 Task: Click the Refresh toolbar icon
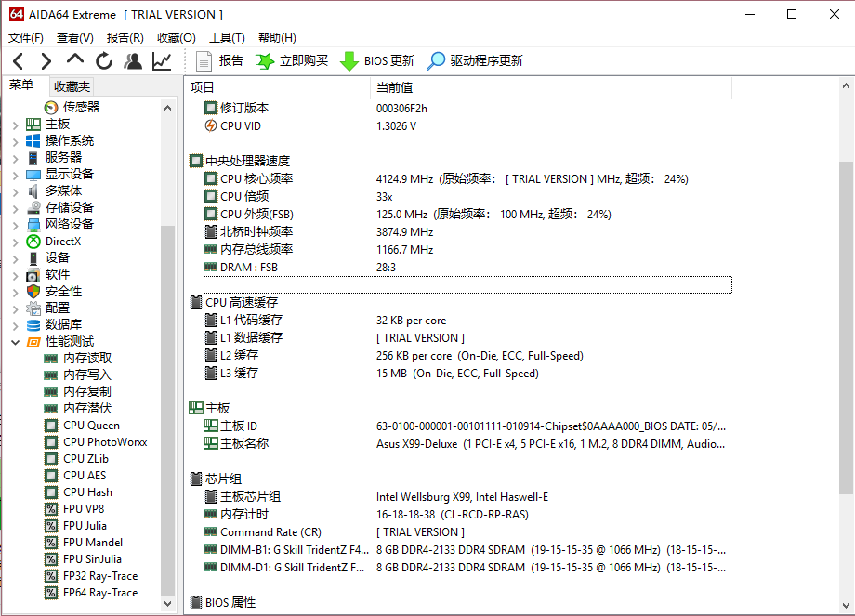104,61
